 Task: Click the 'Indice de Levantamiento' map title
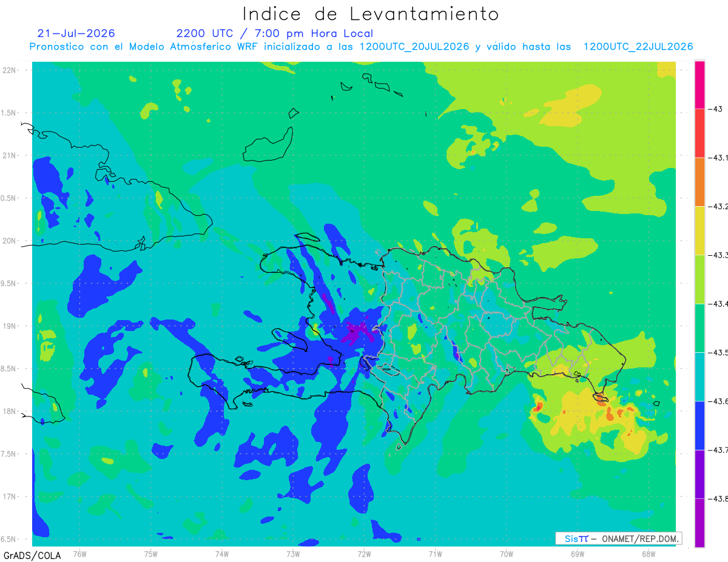tap(371, 14)
